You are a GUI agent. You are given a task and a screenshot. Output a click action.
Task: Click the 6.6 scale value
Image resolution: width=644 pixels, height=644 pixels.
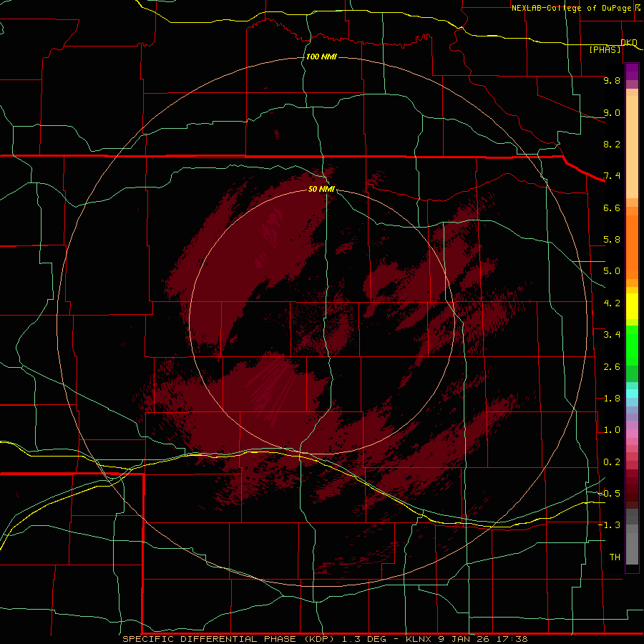[612, 208]
